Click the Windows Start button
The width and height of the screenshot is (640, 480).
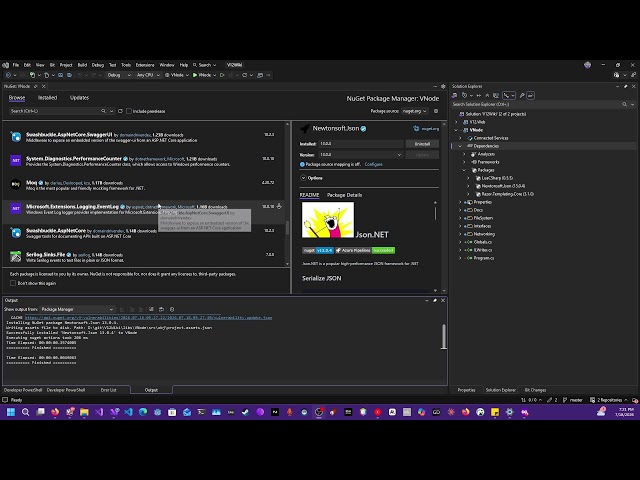(11, 412)
